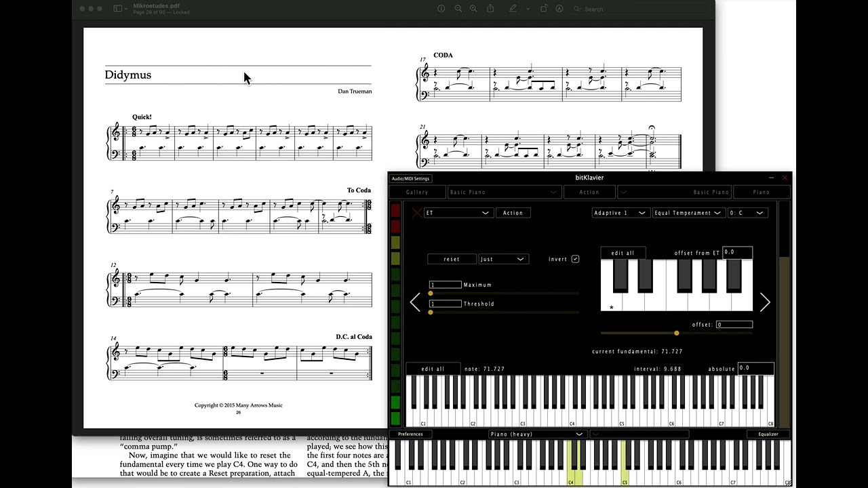This screenshot has height=488, width=868.
Task: Share the Mikroetudes PDF from Preview
Action: (x=490, y=9)
